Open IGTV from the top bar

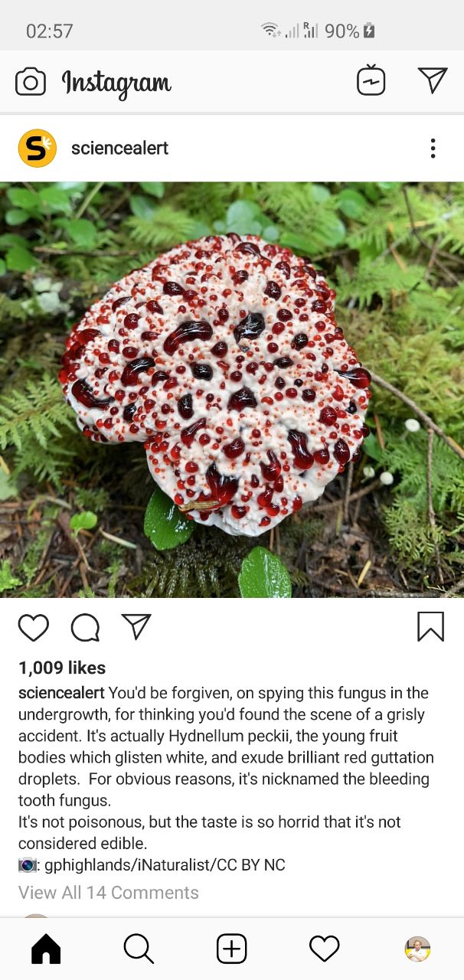tap(371, 81)
